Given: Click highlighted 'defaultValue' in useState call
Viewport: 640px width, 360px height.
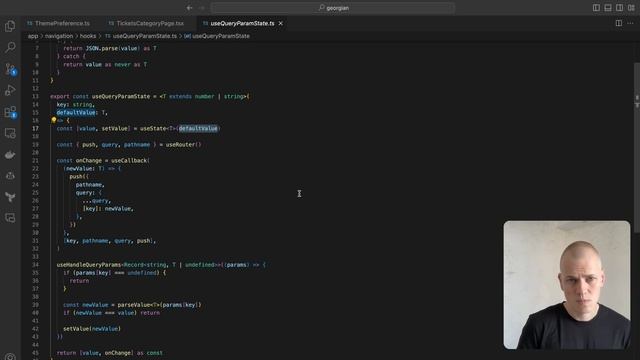Looking at the screenshot, I should (x=198, y=128).
